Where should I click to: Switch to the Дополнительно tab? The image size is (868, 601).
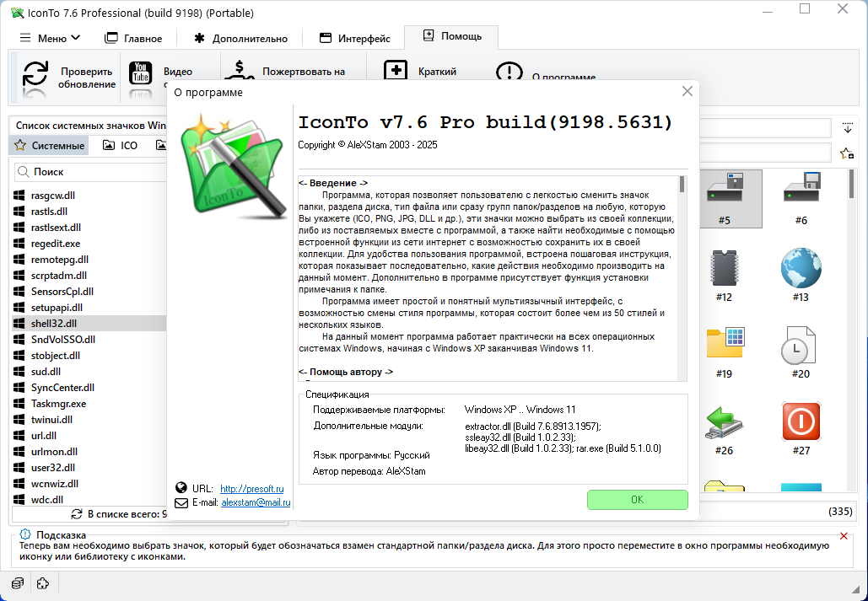click(240, 38)
